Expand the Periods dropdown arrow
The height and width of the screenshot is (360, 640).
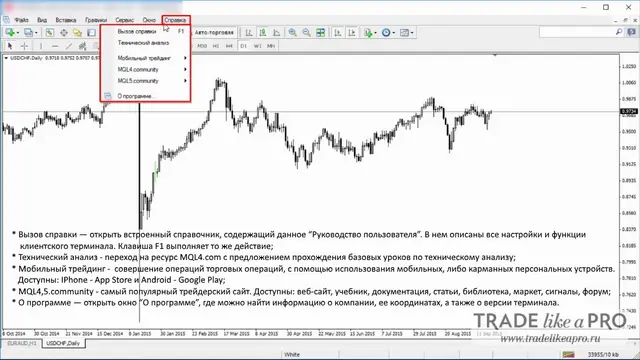point(393,33)
